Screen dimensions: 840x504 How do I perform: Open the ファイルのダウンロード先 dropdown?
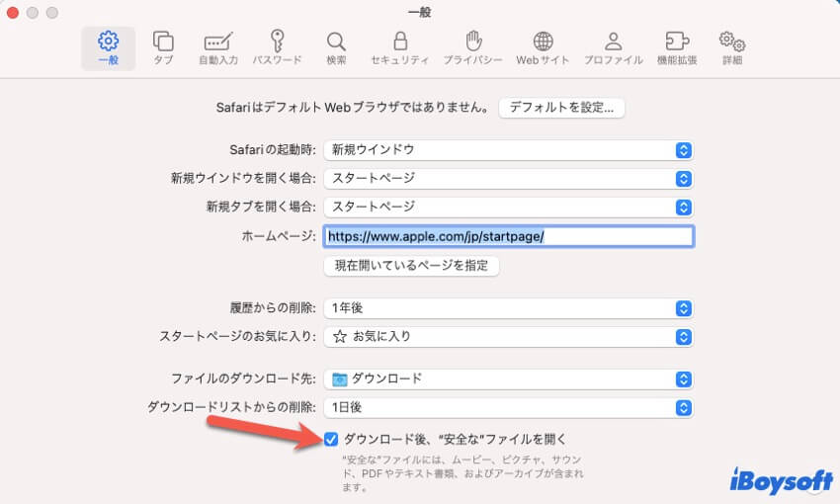tap(508, 379)
